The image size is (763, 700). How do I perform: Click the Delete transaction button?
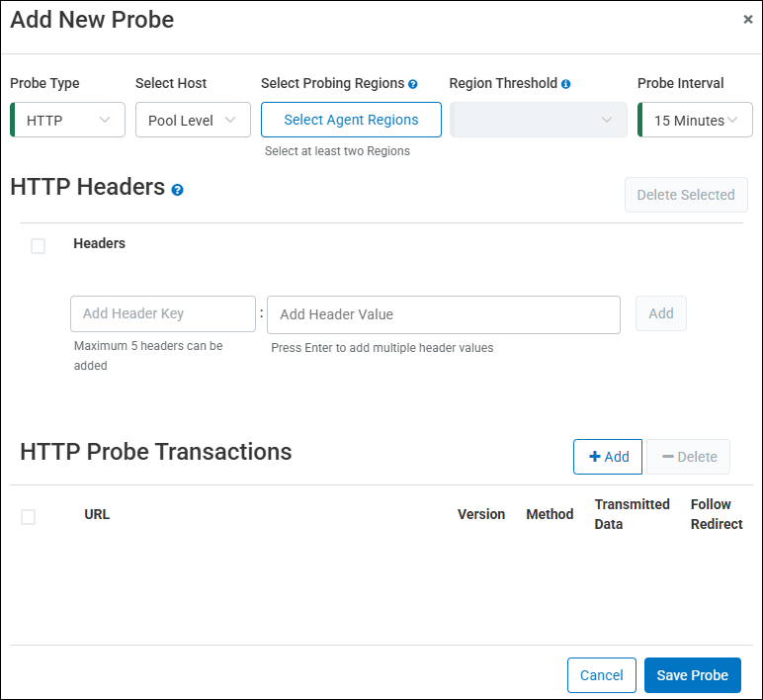[689, 457]
